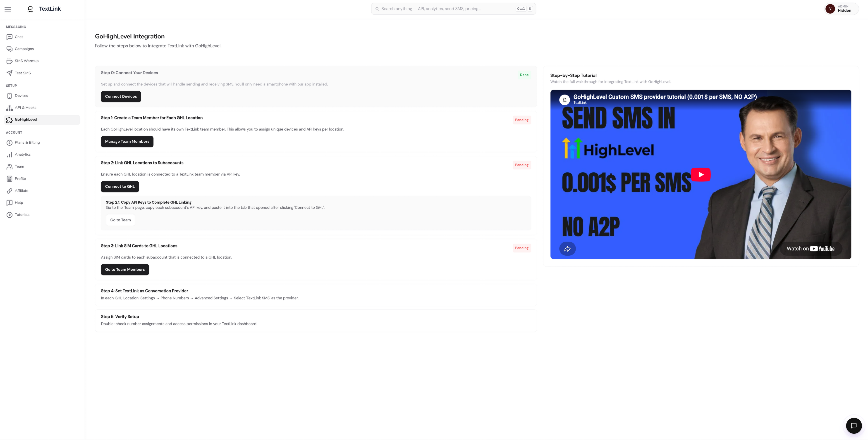868x440 pixels.
Task: Click the Done status badge on Step 0
Action: tap(524, 75)
